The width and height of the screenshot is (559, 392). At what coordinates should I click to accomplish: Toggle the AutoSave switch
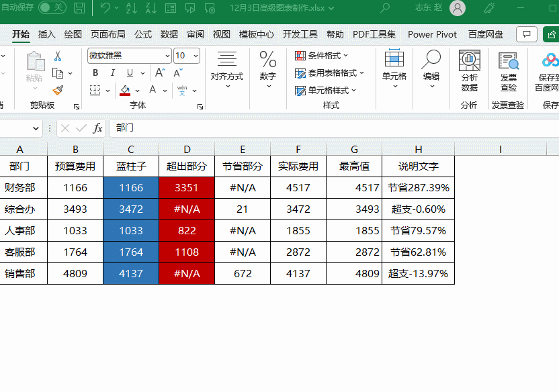[x=52, y=7]
